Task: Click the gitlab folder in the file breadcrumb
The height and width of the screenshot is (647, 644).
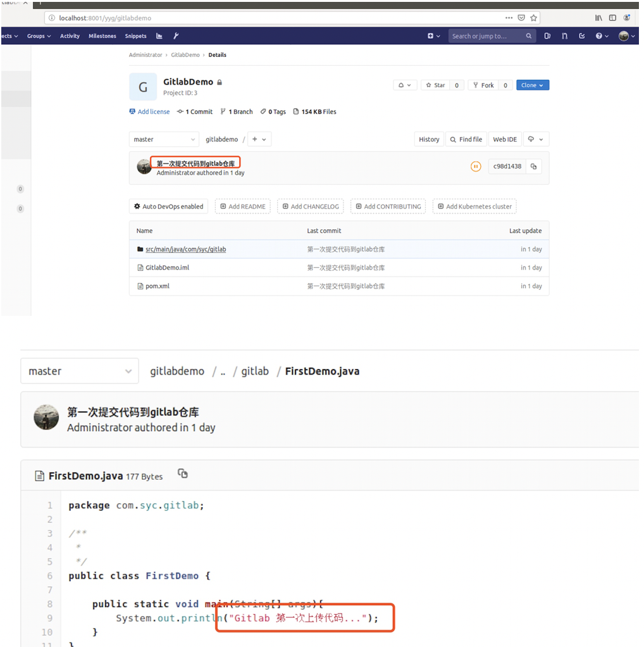Action: (255, 371)
